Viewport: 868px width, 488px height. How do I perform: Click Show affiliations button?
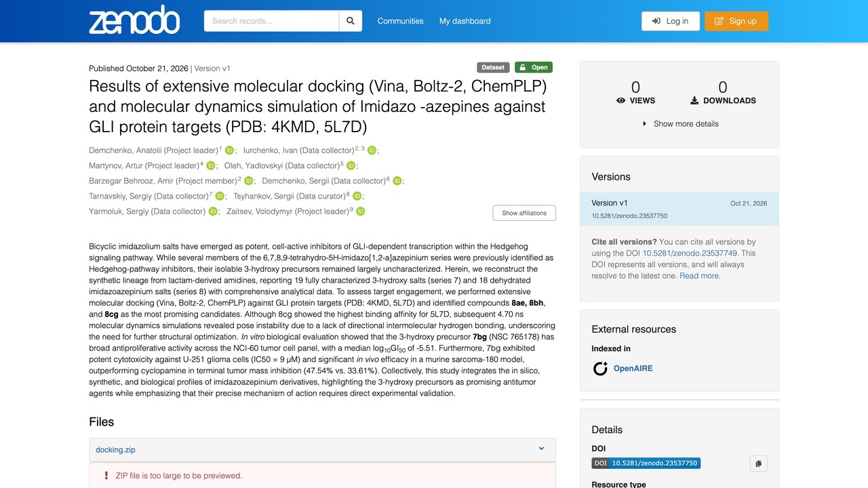point(524,213)
